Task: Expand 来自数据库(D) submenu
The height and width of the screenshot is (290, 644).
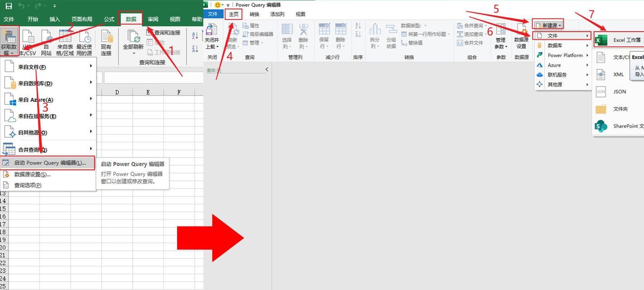Action: (x=48, y=83)
